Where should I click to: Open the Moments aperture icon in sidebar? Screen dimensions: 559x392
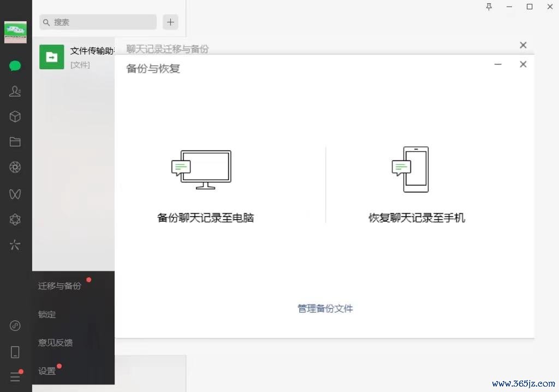tap(15, 167)
